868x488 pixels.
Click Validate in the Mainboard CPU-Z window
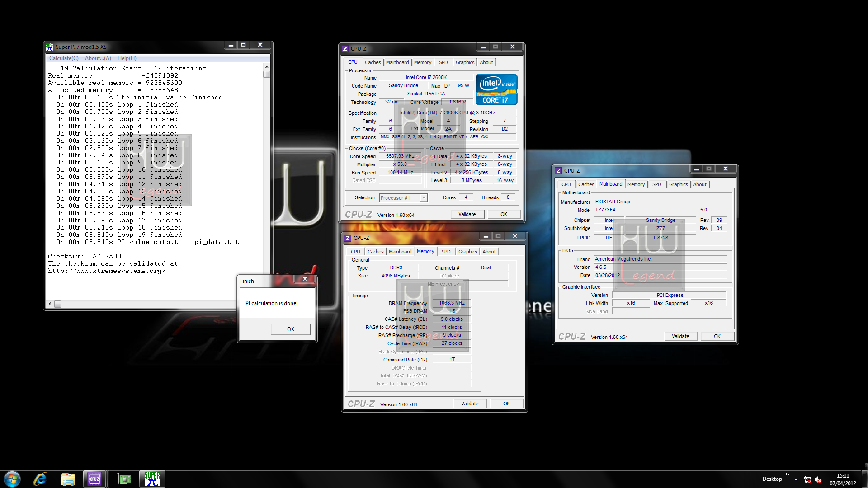point(680,336)
